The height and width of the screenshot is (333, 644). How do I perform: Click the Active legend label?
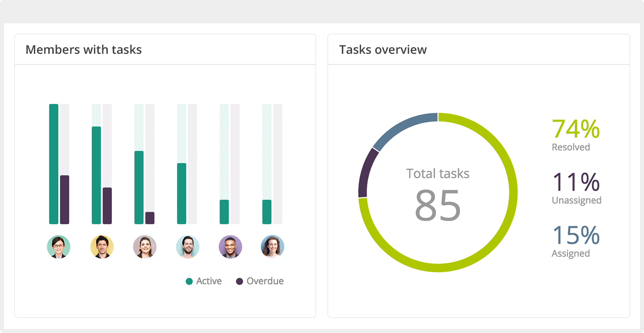[209, 281]
